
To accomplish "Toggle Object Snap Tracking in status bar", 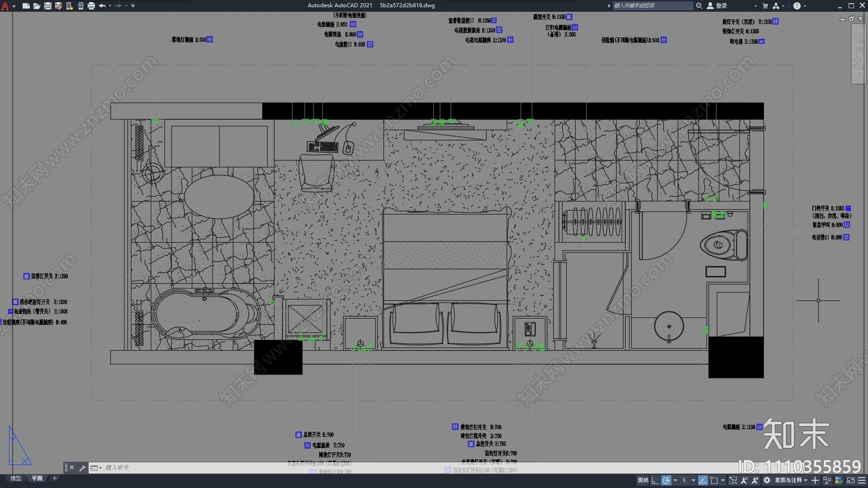I will tap(703, 480).
